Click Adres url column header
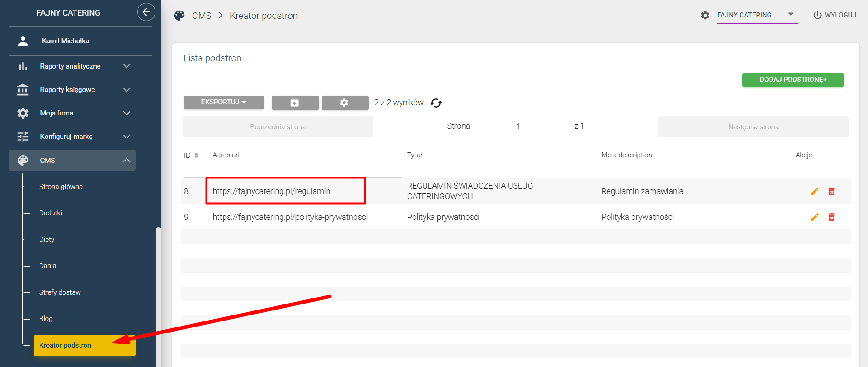Screen dimensions: 868x367 coord(226,155)
